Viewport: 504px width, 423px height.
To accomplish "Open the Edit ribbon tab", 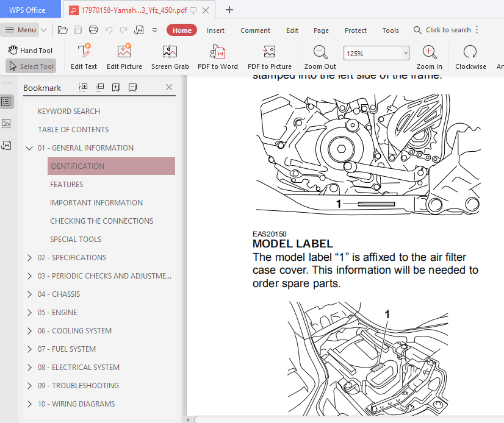I will (x=292, y=30).
